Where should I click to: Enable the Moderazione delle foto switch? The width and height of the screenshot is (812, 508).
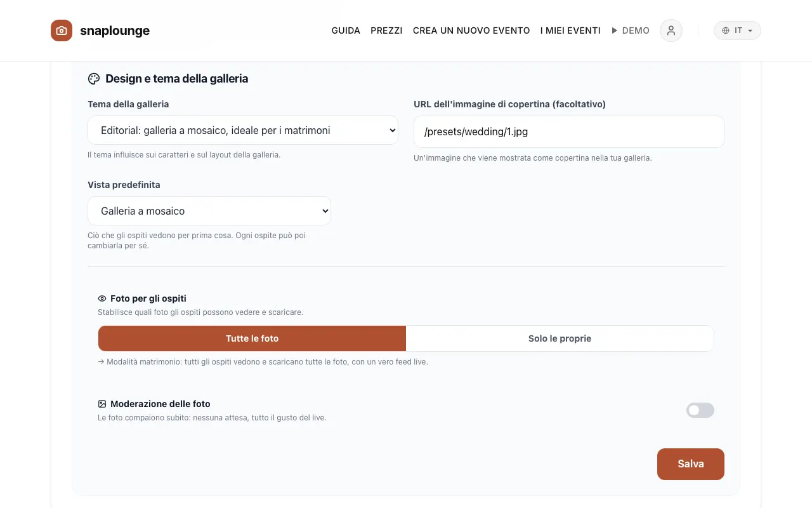click(700, 410)
